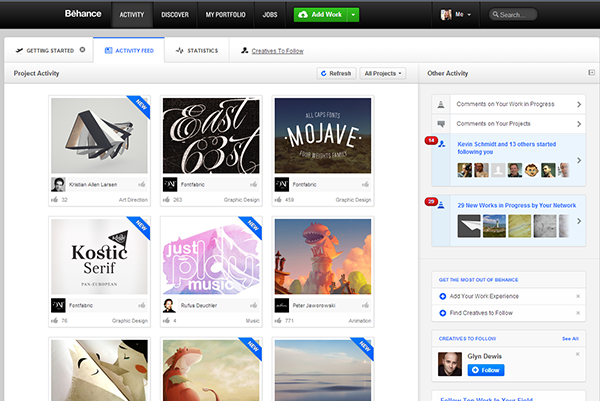600x401 pixels.
Task: Click See All creatives to follow
Action: 570,339
